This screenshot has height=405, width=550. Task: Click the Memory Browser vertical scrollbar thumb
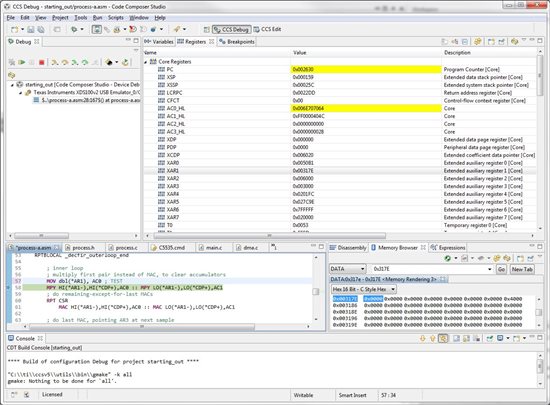point(539,312)
